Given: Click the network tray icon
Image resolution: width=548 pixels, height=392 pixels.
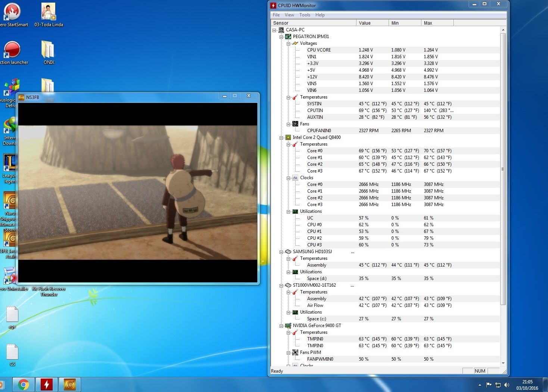Looking at the screenshot, I should click(x=498, y=385).
